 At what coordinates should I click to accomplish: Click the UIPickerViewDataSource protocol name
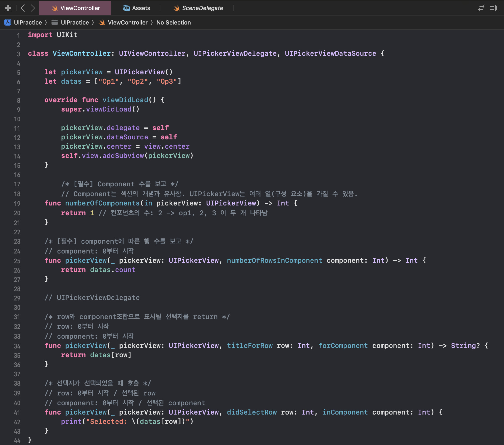pos(330,53)
